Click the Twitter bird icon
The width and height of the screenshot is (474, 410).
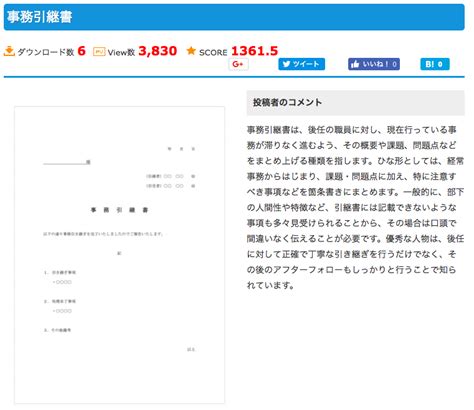pos(286,64)
